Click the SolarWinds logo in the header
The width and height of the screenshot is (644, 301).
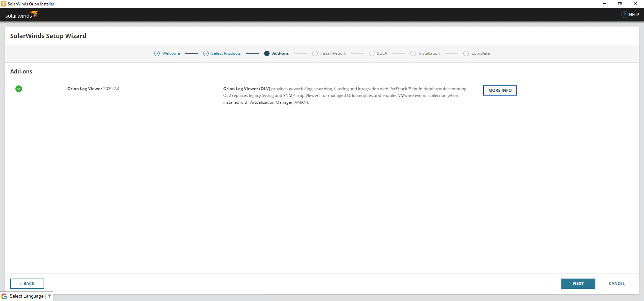[x=21, y=15]
